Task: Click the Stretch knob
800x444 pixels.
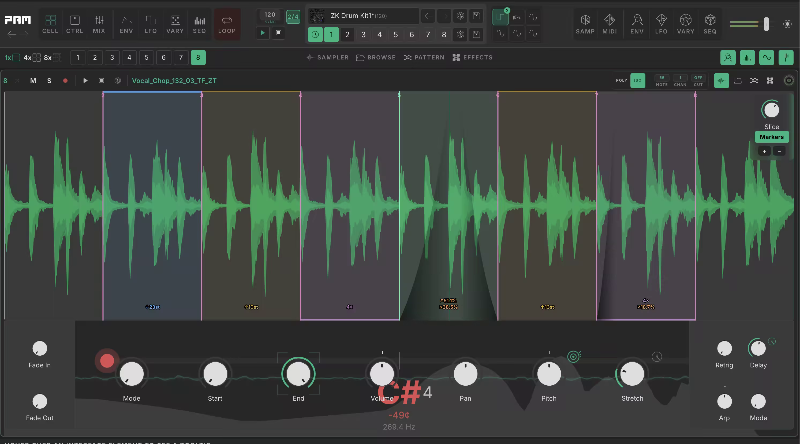Action: (x=632, y=374)
